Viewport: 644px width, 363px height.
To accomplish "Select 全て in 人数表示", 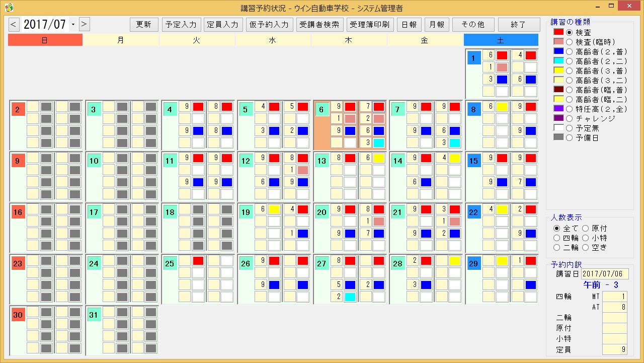I will click(x=556, y=229).
